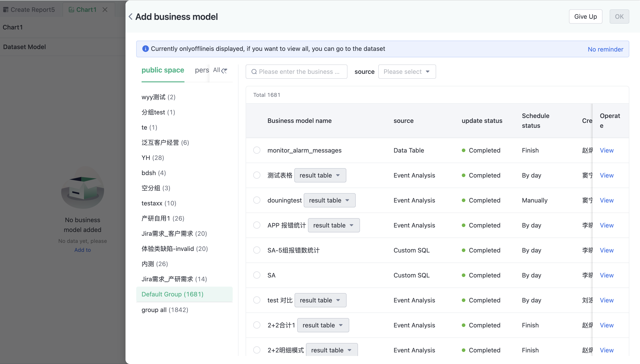The image size is (640, 364).
Task: Click the chart icon on the Chart1 tab
Action: pyautogui.click(x=72, y=9)
